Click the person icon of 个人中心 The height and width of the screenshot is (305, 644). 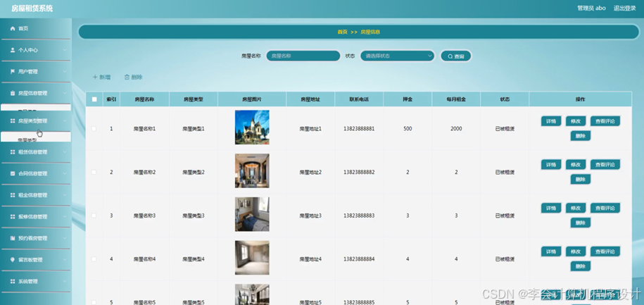click(13, 50)
